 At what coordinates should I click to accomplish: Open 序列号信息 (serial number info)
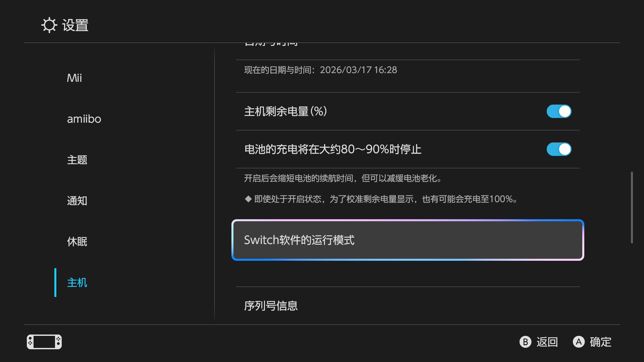(271, 306)
